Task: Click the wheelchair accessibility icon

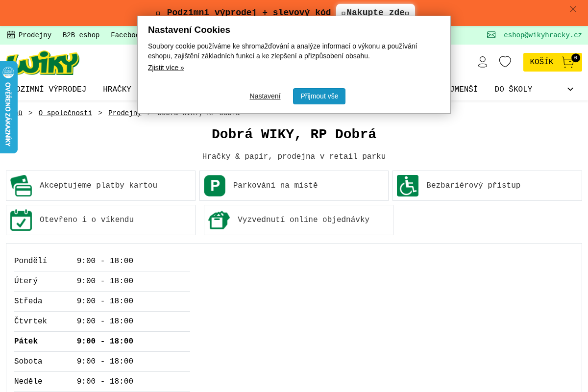Action: tap(408, 186)
